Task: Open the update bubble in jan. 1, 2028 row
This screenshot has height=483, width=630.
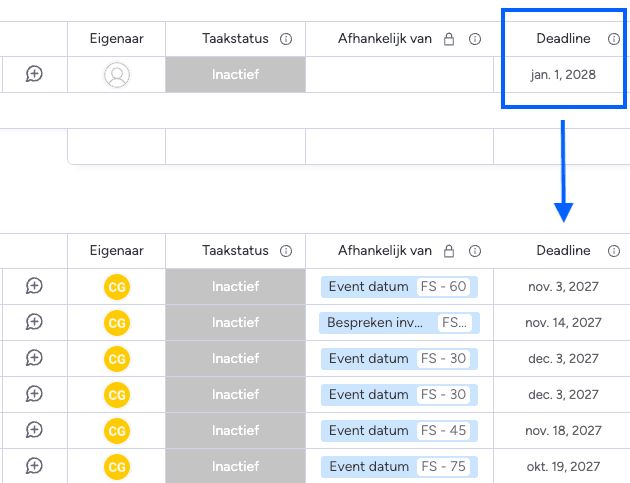Action: click(34, 74)
